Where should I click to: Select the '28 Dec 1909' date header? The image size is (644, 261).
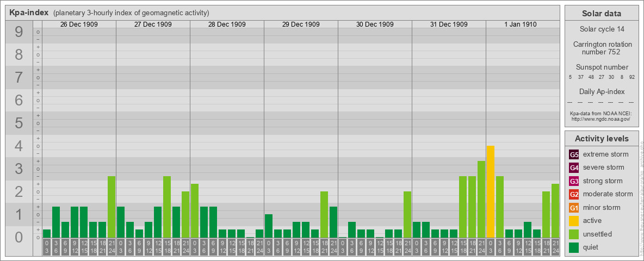click(x=227, y=24)
